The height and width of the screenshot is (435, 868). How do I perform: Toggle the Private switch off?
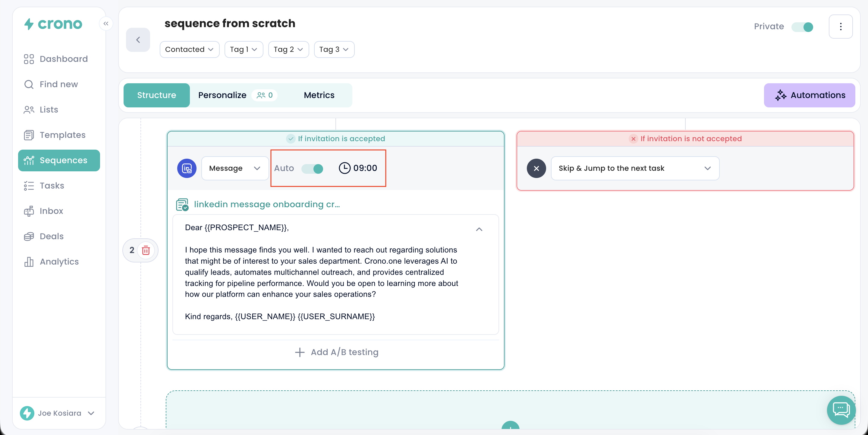[803, 27]
